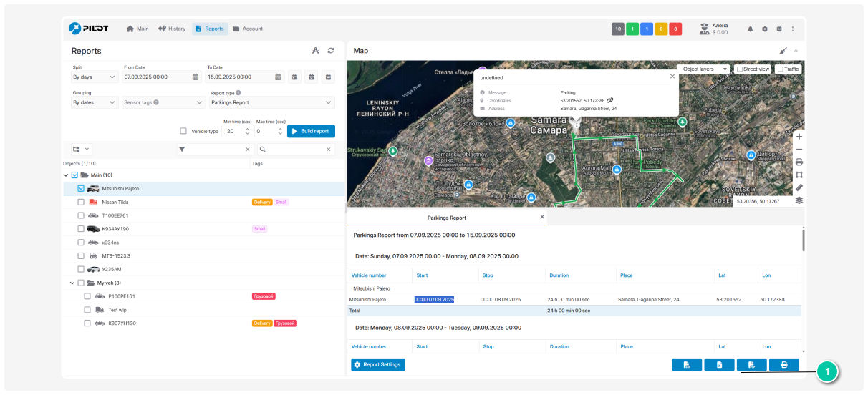This screenshot has height=395, width=868.
Task: Click the object search input field
Action: click(294, 150)
